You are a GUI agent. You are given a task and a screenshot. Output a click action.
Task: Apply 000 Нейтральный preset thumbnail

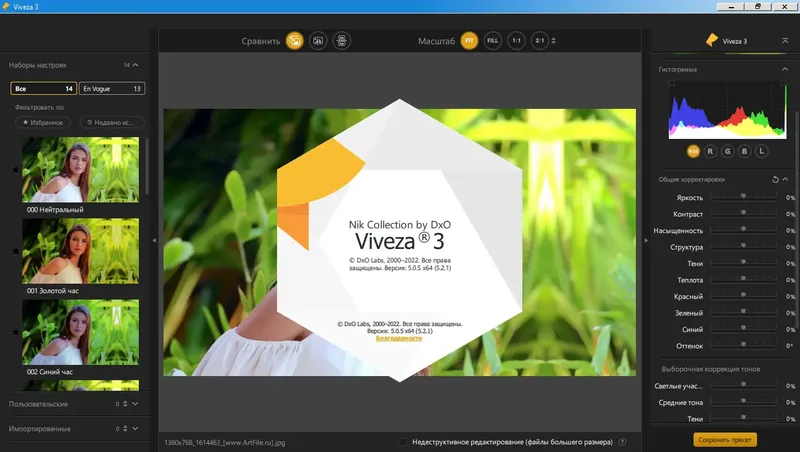(x=80, y=170)
